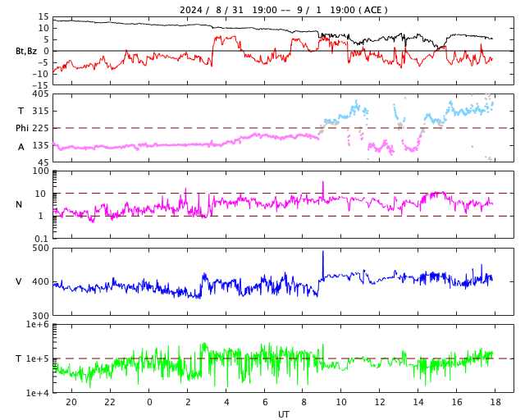The width and height of the screenshot is (525, 420).
Task: Select the "N" density axis label
Action: 19,204
